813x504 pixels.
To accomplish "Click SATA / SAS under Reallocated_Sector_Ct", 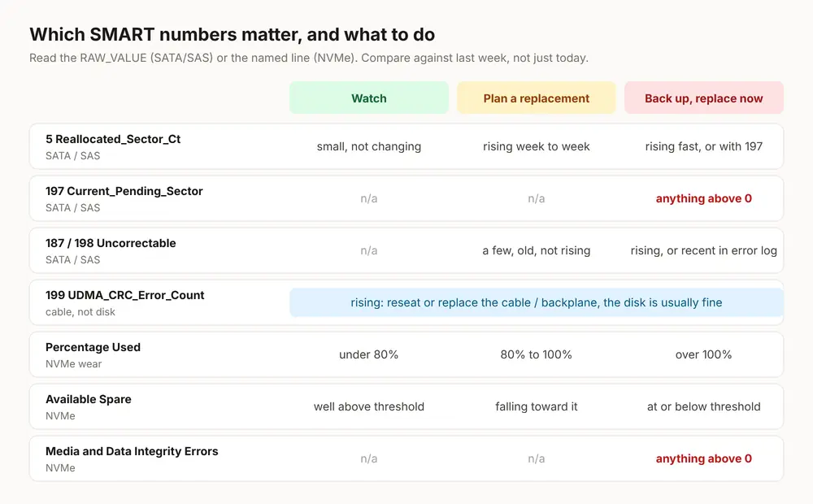I will click(x=72, y=155).
